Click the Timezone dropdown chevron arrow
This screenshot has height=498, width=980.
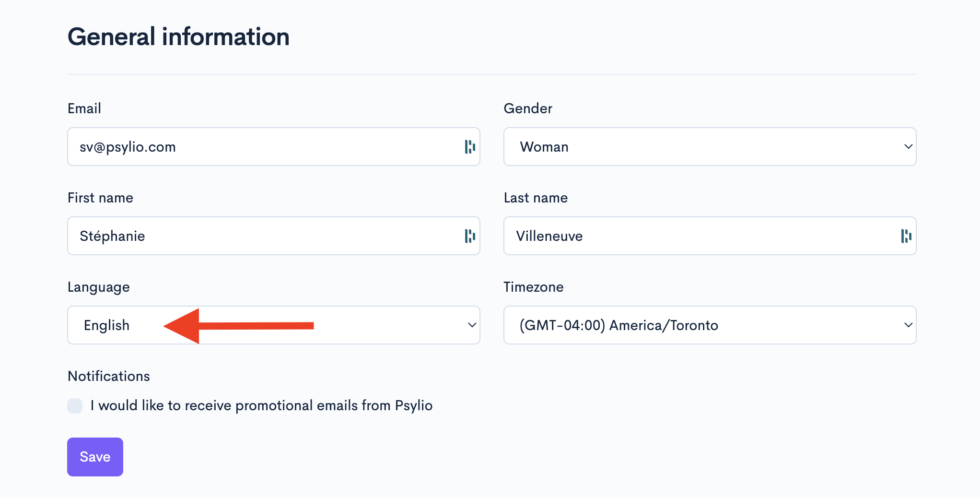908,325
